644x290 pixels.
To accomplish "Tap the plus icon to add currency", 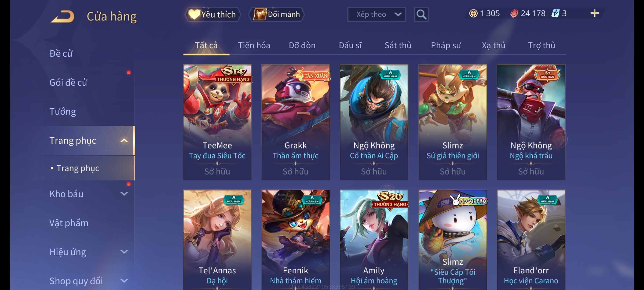I will (595, 13).
